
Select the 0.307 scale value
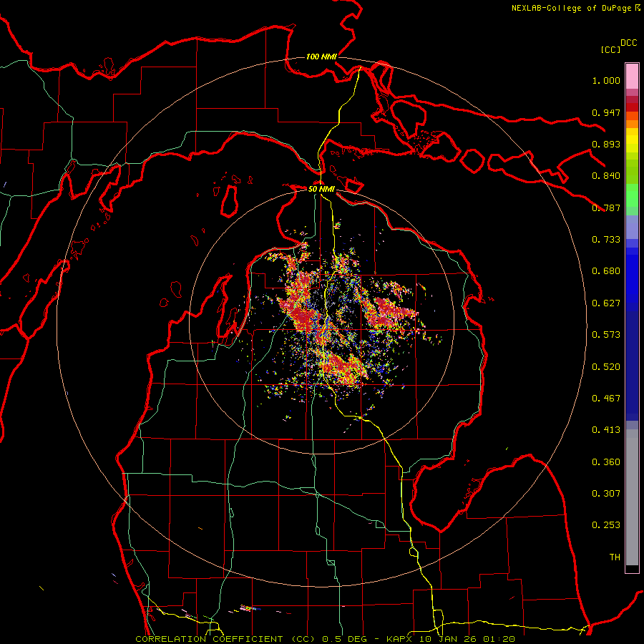(x=606, y=494)
